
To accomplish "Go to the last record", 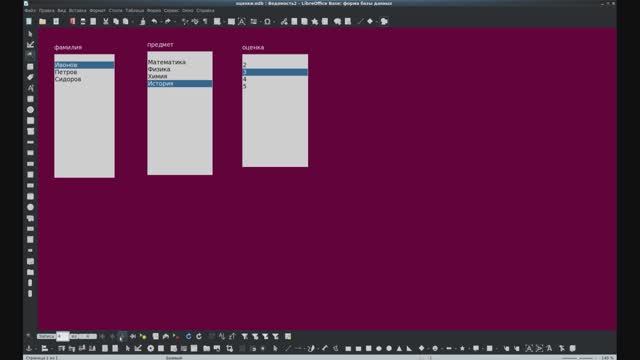I will click(x=133, y=336).
